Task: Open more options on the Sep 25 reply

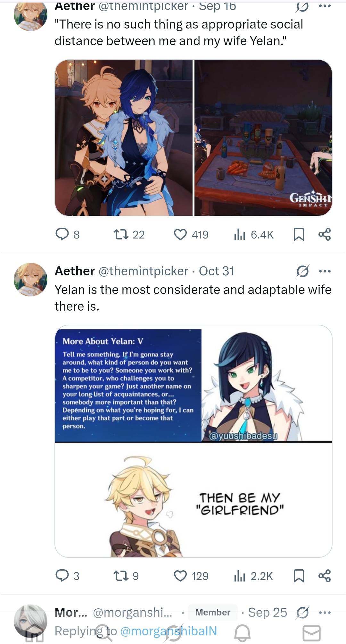Action: click(x=325, y=613)
